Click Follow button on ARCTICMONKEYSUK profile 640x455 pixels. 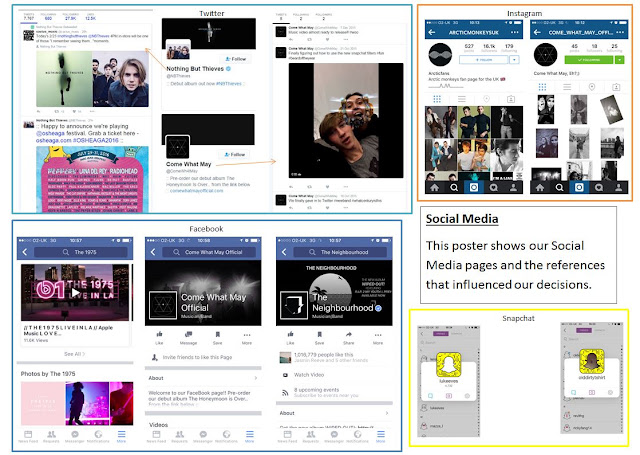(484, 60)
